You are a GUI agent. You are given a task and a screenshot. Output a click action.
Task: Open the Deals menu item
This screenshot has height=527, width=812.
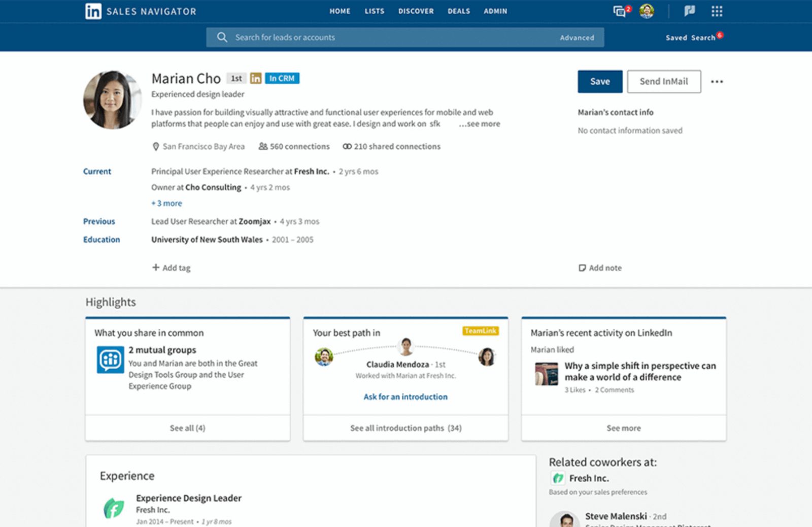[x=458, y=11]
